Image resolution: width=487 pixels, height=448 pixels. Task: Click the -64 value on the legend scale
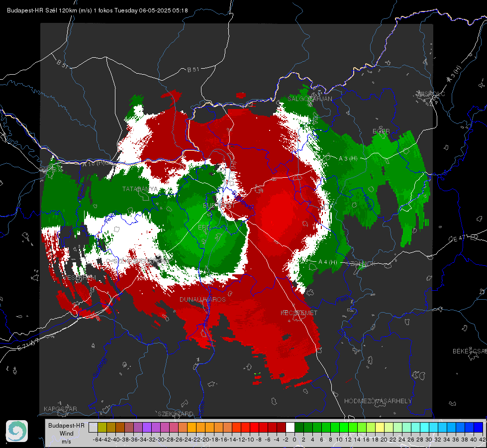[97, 440]
